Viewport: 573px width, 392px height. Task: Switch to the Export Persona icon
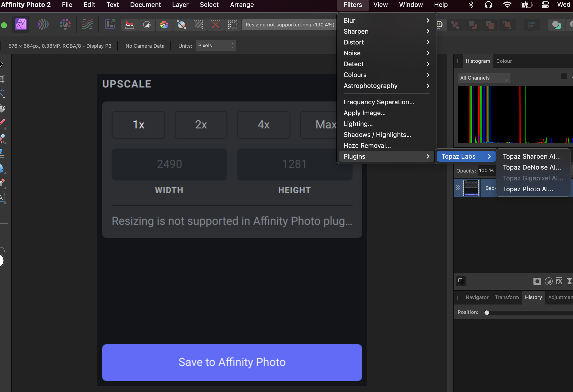110,24
